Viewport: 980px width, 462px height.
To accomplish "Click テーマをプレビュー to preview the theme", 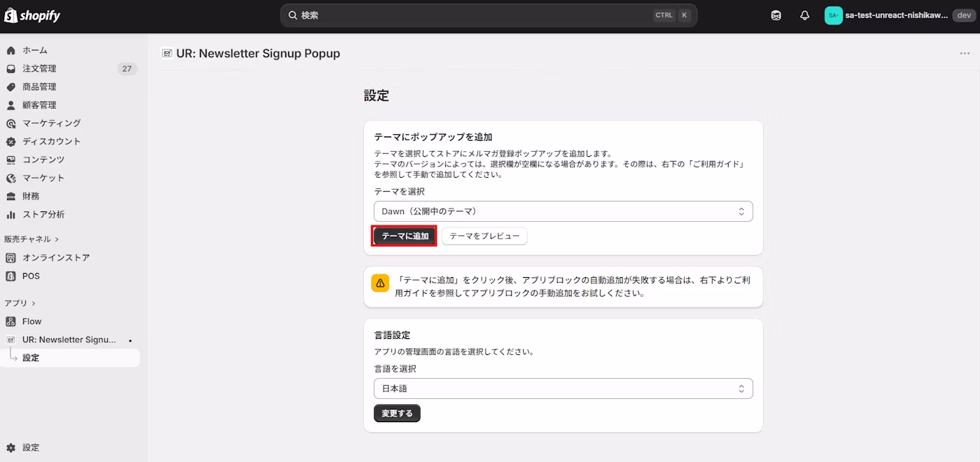I will [x=484, y=236].
